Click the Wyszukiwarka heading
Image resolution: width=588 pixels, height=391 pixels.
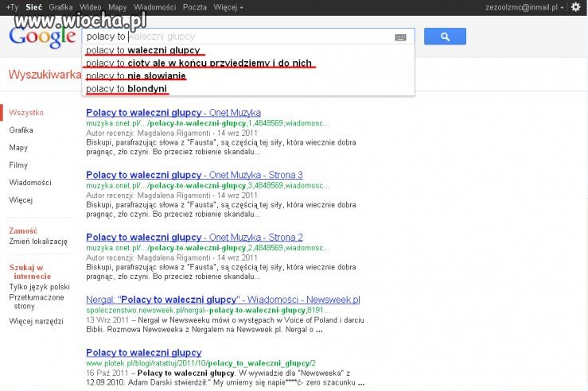pos(45,75)
